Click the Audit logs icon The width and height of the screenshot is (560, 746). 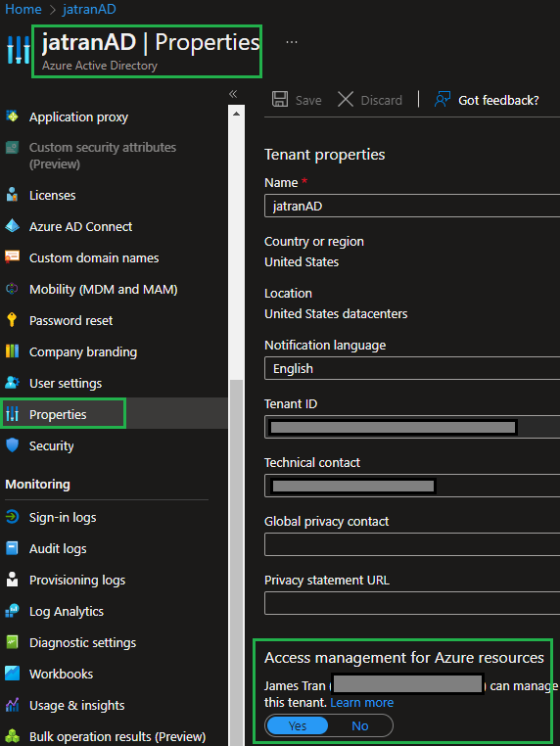[x=12, y=548]
